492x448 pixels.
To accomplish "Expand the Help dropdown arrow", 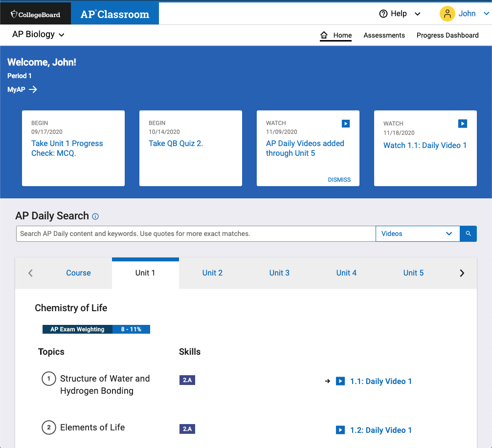I will pos(417,14).
